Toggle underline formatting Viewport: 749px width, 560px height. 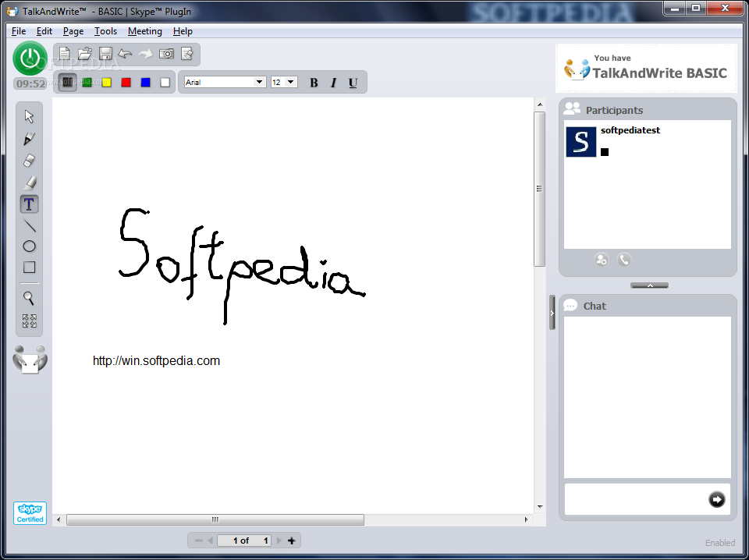tap(353, 83)
